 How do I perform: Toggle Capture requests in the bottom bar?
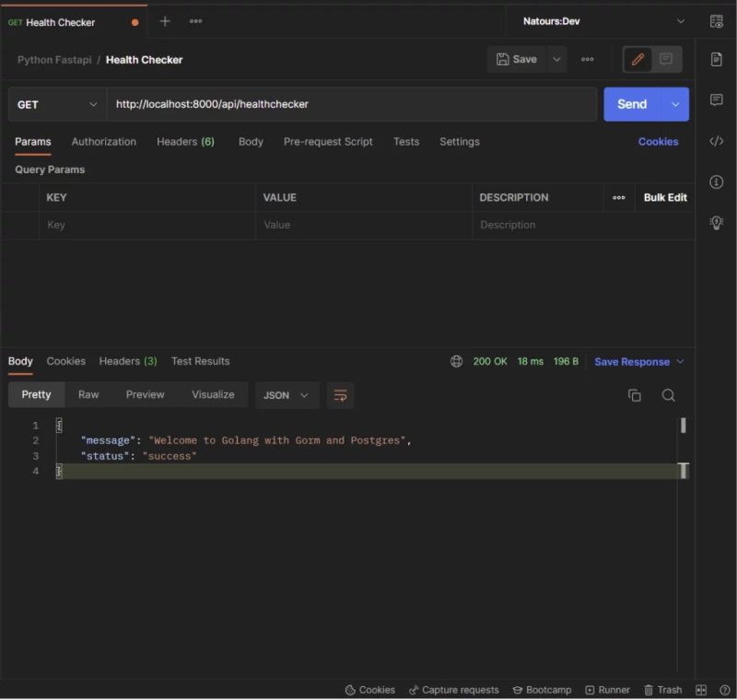click(453, 689)
